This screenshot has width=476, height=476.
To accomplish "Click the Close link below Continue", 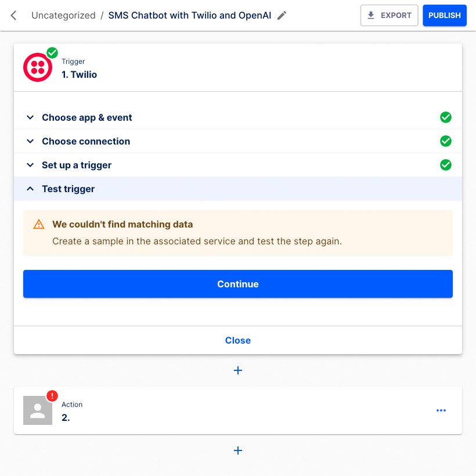I will (x=237, y=340).
